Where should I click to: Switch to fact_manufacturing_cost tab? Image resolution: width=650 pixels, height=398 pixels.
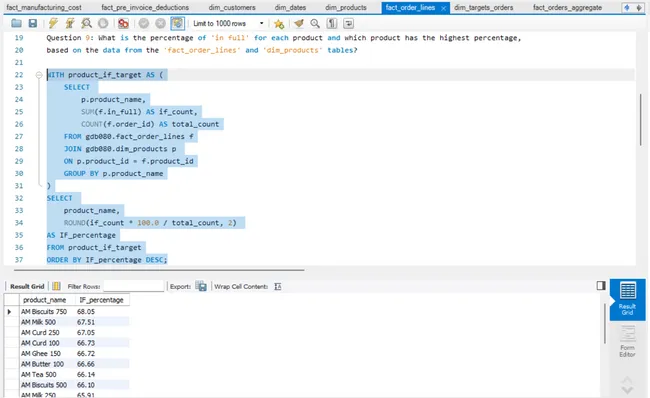click(x=44, y=7)
